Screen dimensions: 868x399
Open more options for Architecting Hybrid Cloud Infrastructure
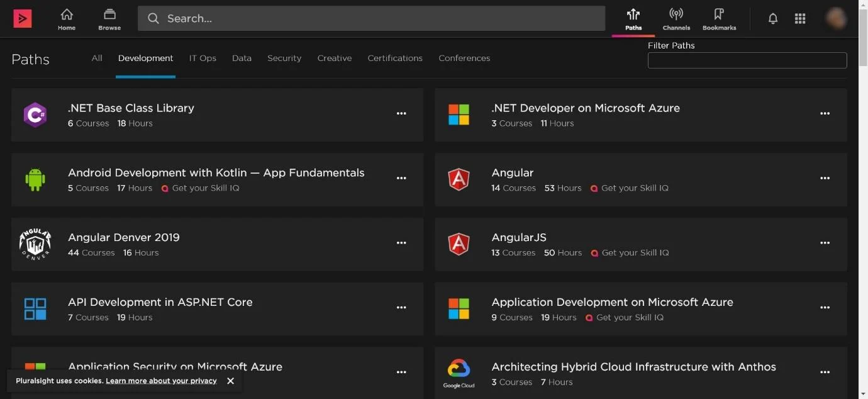pyautogui.click(x=825, y=373)
